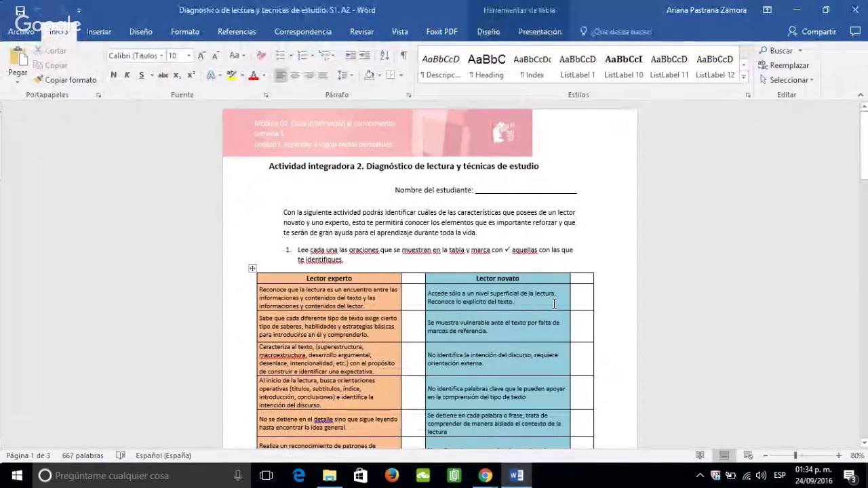Zoom out with the minus icon
This screenshot has width=868, height=488.
766,455
